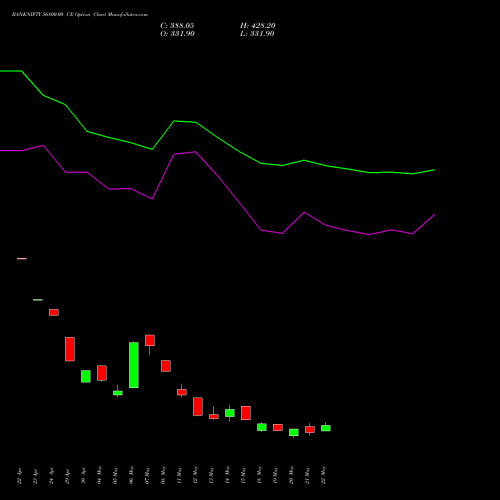Select the 29 Apr date label

point(67,476)
